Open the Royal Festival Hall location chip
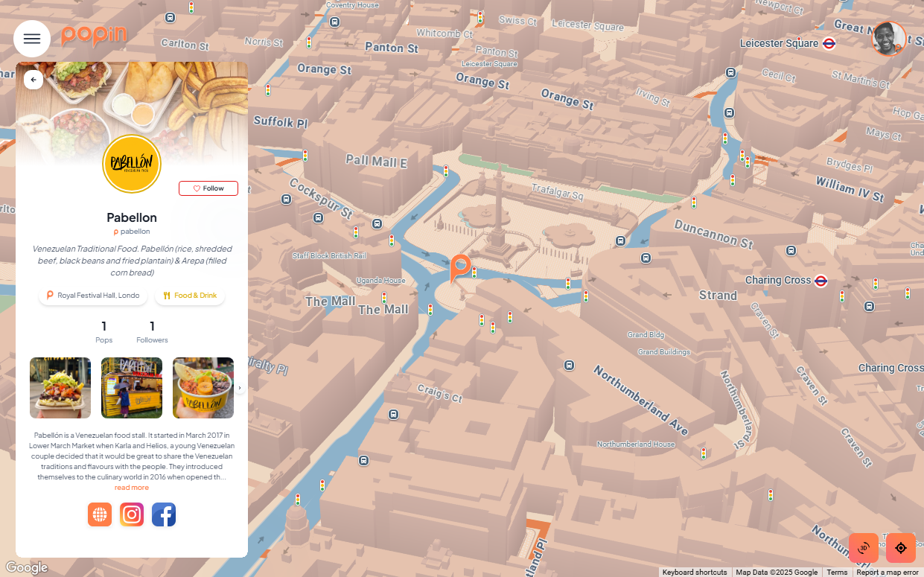 [x=93, y=296]
